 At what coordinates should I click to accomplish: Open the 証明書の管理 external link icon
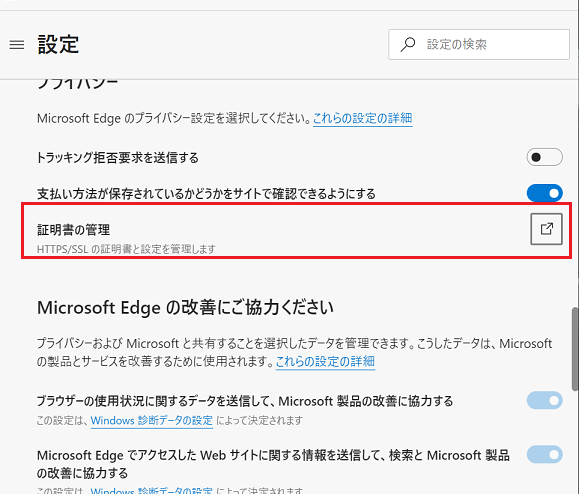coord(547,229)
